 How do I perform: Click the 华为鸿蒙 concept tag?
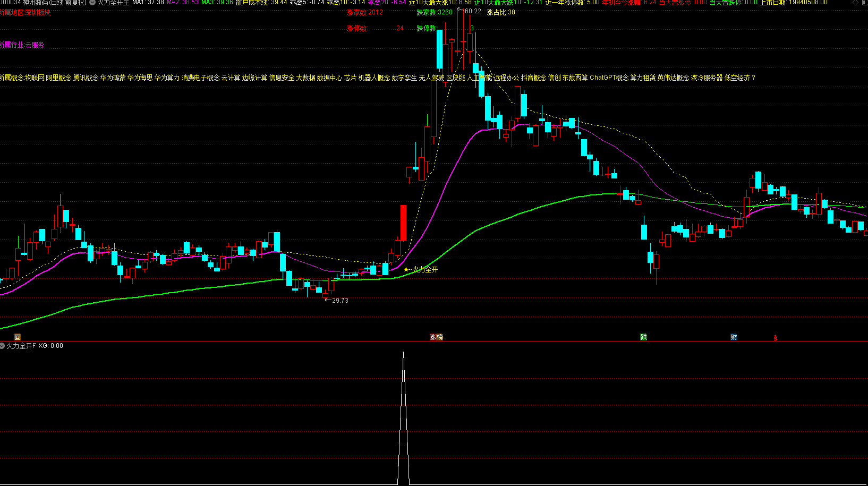(x=113, y=78)
